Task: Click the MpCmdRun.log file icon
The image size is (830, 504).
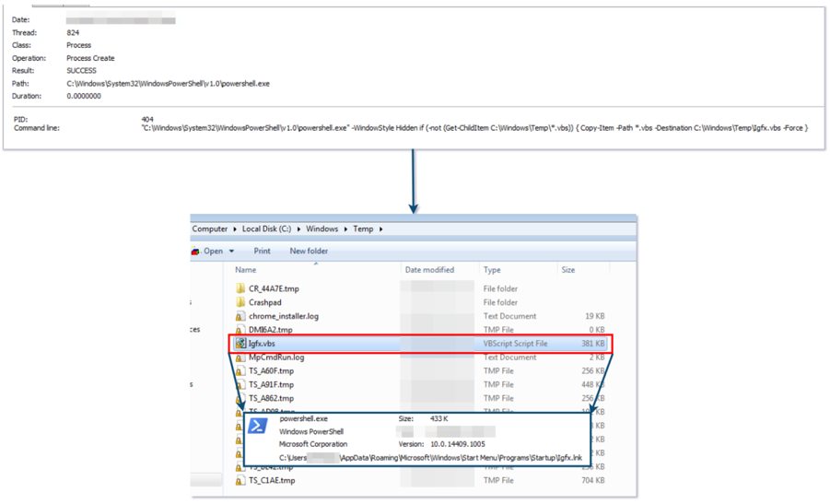Action: click(x=240, y=357)
